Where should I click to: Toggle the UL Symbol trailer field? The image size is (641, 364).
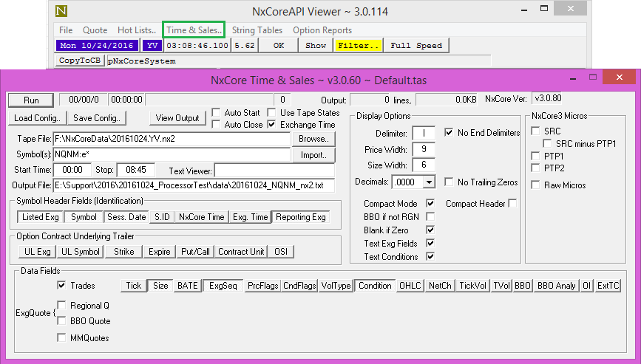80,252
